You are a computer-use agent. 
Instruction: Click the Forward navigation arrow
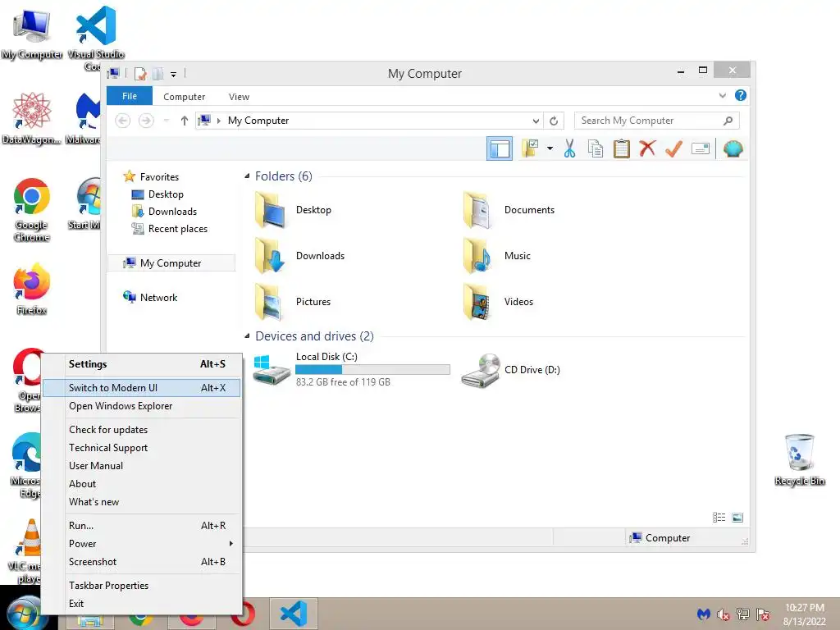[x=146, y=121]
